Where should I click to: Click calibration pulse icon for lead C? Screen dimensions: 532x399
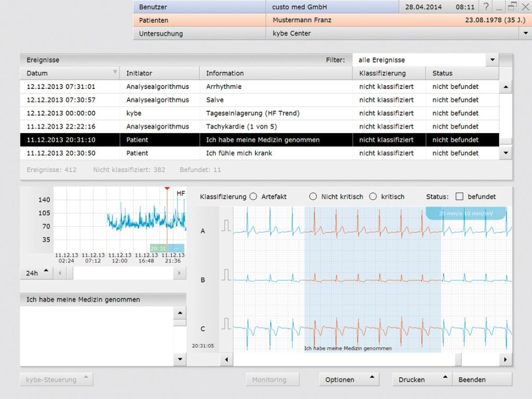click(x=226, y=323)
